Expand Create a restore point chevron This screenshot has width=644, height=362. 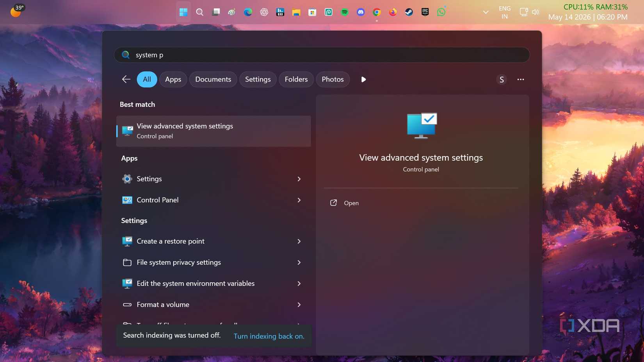click(x=299, y=241)
